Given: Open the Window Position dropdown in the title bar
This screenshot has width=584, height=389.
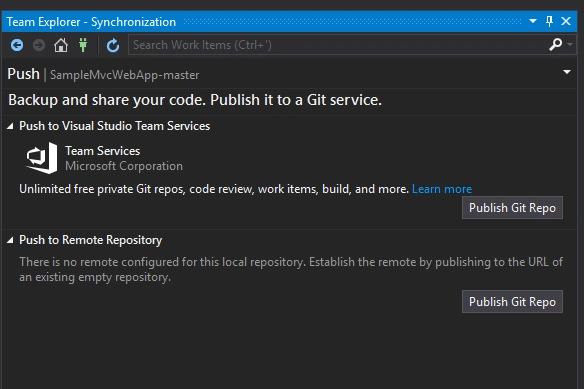Looking at the screenshot, I should click(533, 21).
